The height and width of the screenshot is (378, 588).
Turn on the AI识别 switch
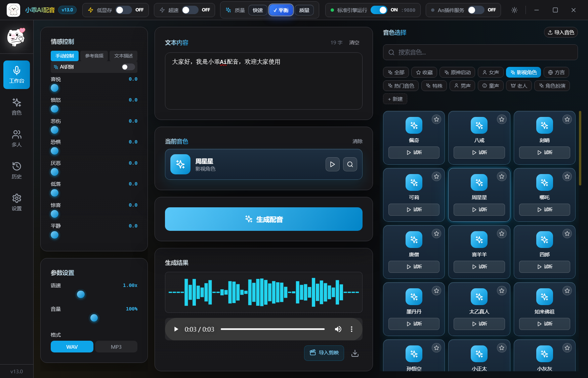[x=128, y=67]
